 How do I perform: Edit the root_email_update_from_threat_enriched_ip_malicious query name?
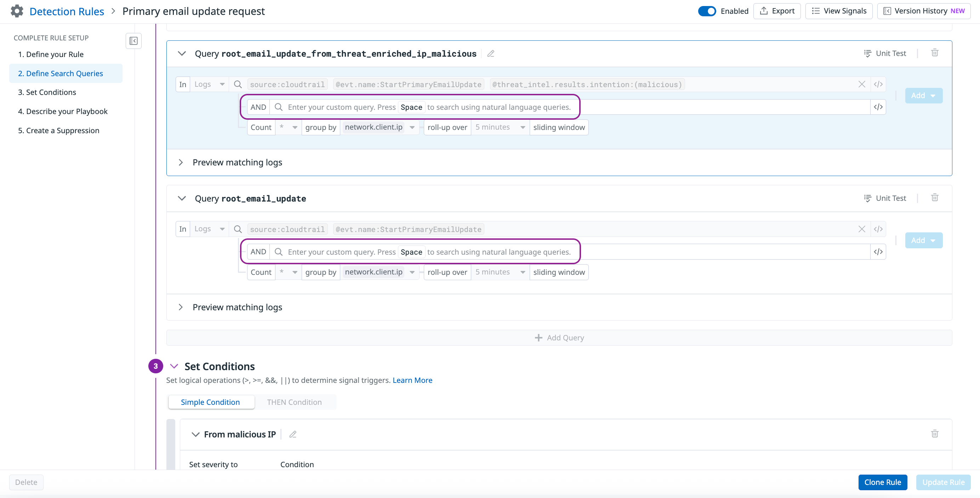point(490,53)
